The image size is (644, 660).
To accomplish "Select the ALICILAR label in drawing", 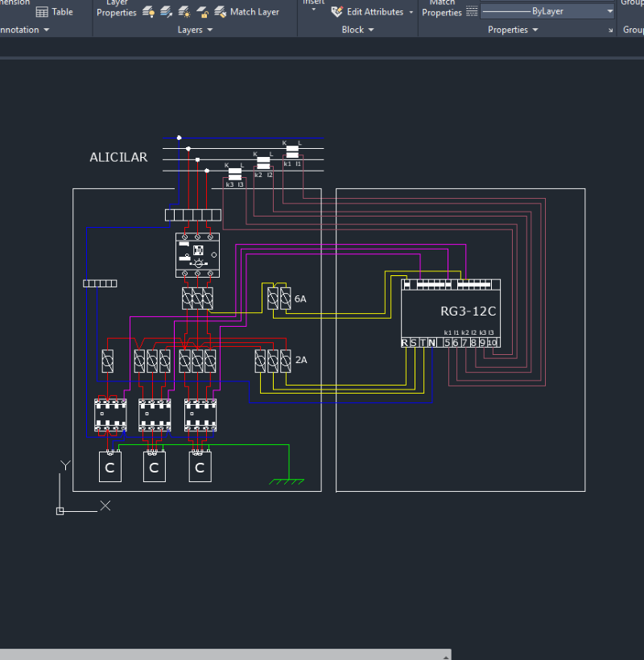I will (x=118, y=158).
